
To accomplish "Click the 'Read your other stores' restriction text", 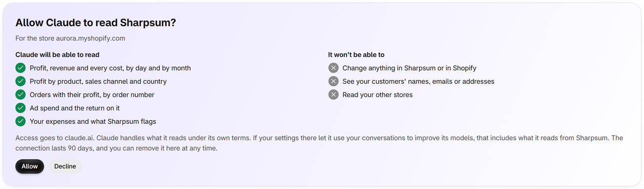I will pyautogui.click(x=378, y=94).
